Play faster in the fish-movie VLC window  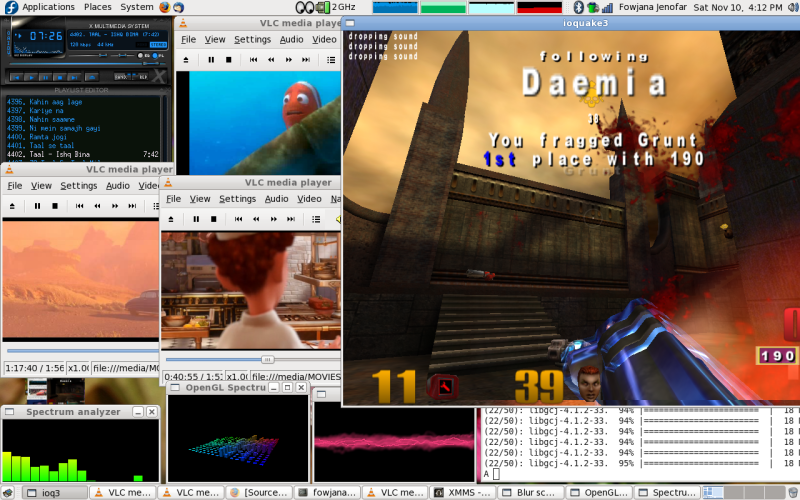[288, 60]
